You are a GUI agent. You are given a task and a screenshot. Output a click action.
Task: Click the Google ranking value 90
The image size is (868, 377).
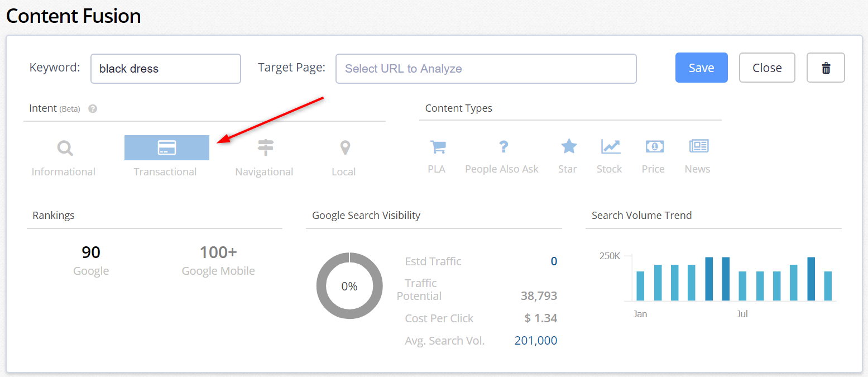(91, 252)
